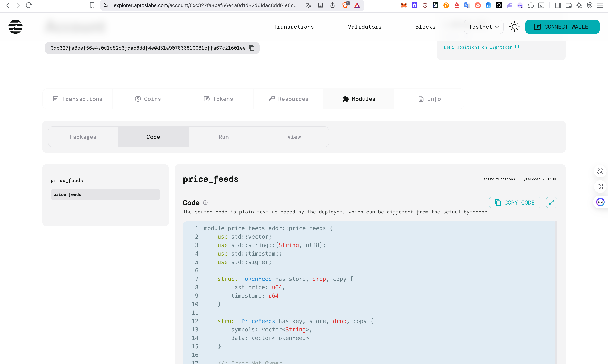608x364 pixels.
Task: Toggle the light/dark theme sun icon
Action: coord(514,27)
